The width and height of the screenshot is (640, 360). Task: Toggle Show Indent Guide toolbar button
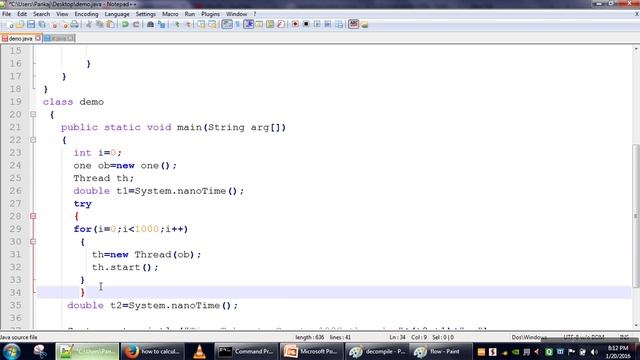point(248,25)
